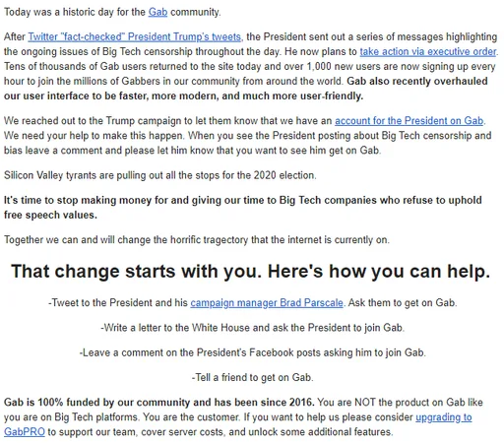Open account for the President on Gab link

tap(409, 121)
